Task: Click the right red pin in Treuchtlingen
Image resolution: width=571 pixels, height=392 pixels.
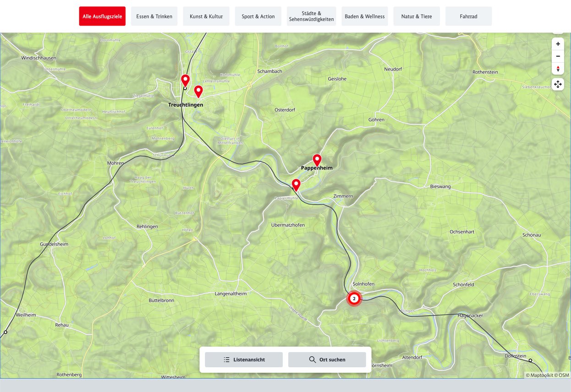Action: coord(198,91)
